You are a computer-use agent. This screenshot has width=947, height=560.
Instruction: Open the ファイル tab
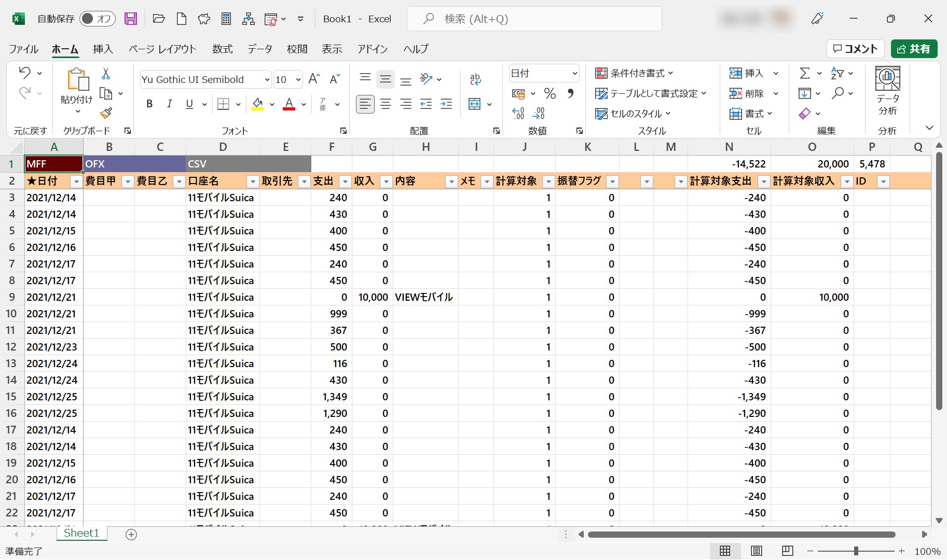click(x=23, y=49)
